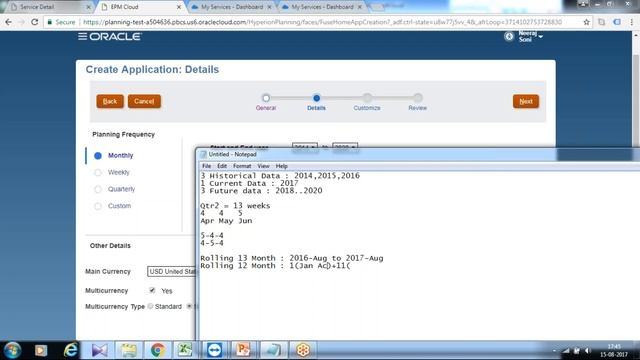Open the orange flower app in taskbar
Image resolution: width=640 pixels, height=360 pixels.
tap(303, 350)
